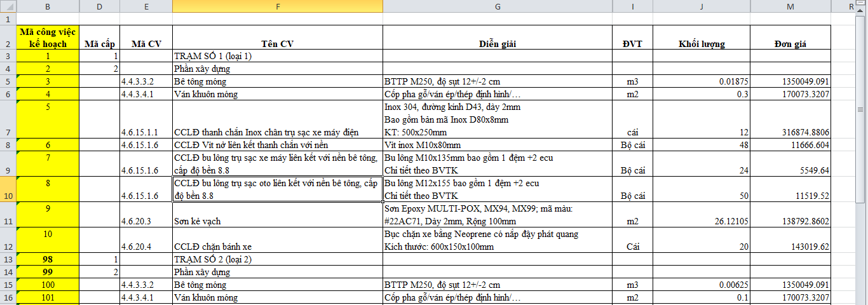Select column D header
This screenshot has width=868, height=305.
click(99, 6)
